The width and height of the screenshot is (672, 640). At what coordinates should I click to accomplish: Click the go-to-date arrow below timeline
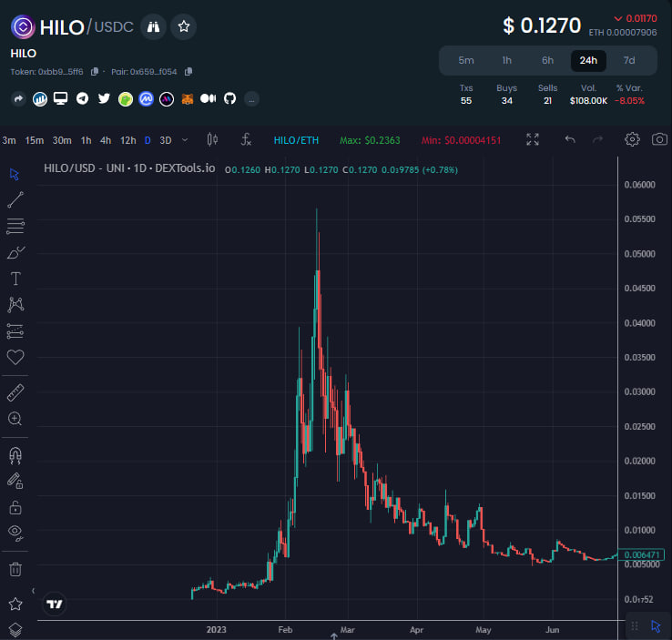334,636
